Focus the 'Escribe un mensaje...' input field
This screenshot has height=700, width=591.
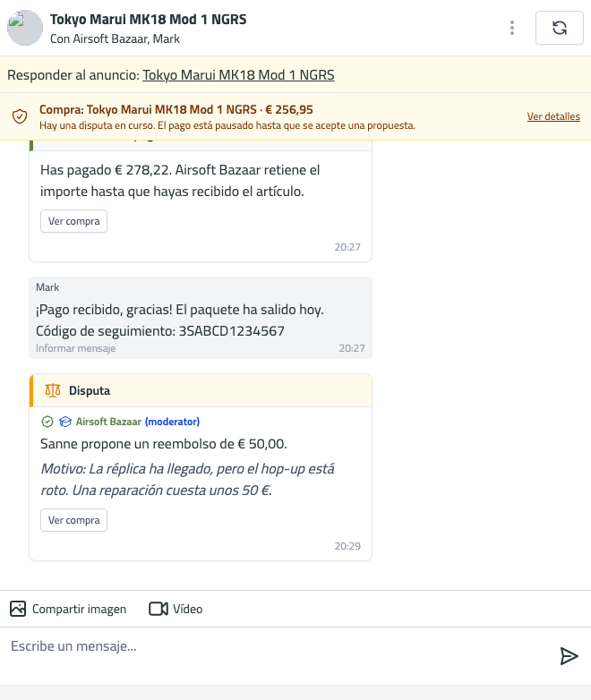pyautogui.click(x=277, y=656)
